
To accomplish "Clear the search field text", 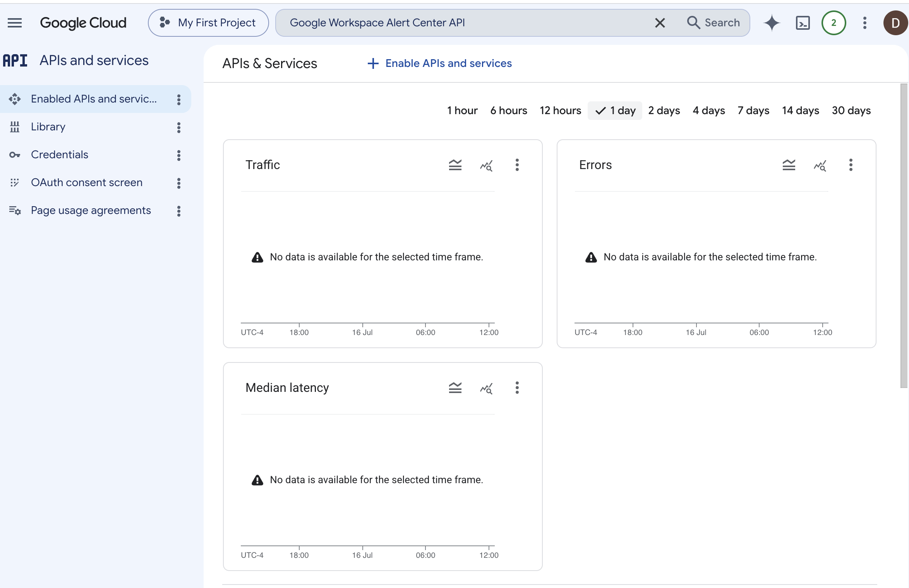I will [660, 23].
